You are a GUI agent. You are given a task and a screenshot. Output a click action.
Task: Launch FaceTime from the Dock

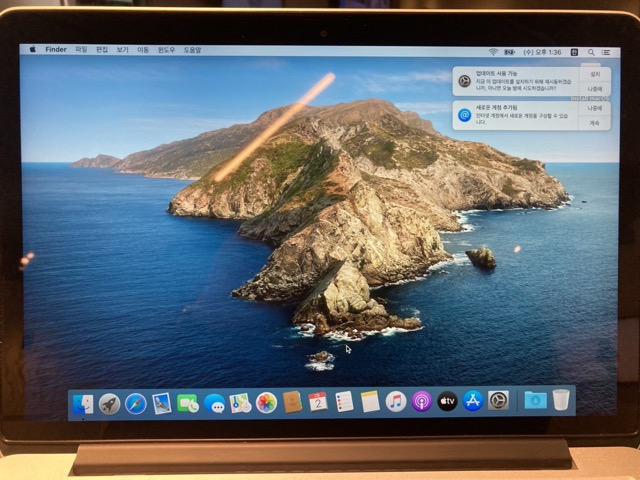(187, 403)
